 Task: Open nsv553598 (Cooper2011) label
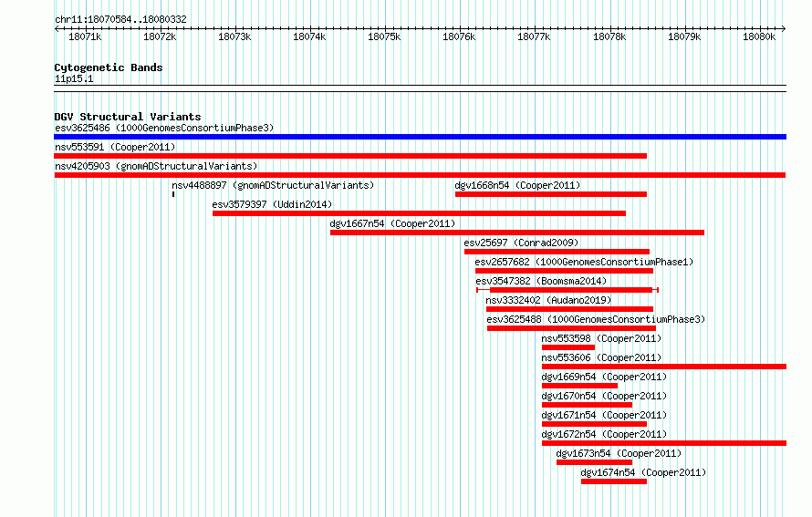point(602,338)
